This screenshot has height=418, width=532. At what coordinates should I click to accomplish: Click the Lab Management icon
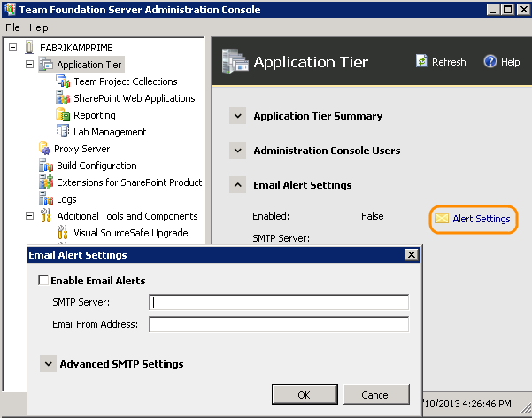click(63, 131)
